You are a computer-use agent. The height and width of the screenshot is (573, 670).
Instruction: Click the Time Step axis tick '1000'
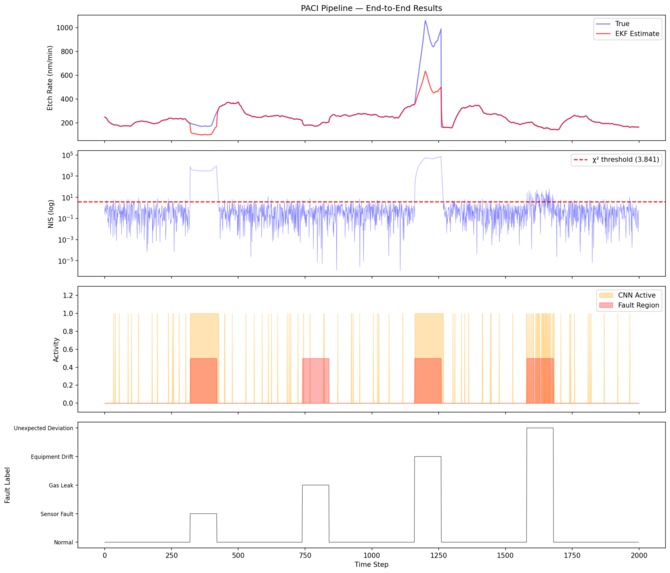click(x=372, y=555)
